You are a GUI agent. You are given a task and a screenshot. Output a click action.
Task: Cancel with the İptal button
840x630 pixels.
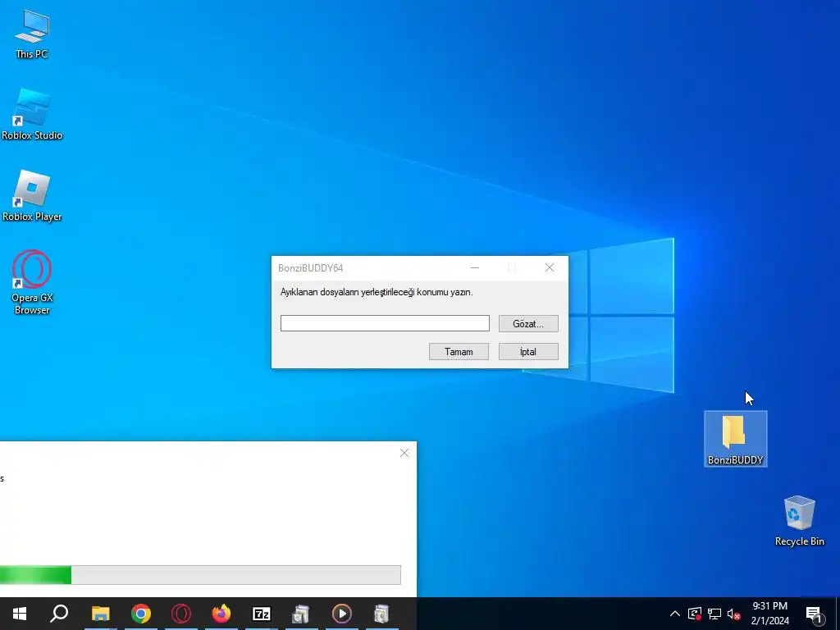pyautogui.click(x=528, y=351)
